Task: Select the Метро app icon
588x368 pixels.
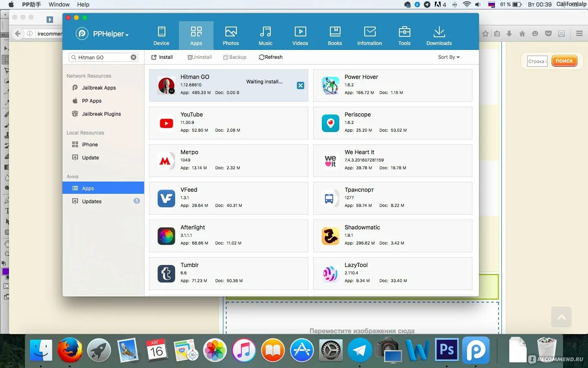Action: pos(166,161)
